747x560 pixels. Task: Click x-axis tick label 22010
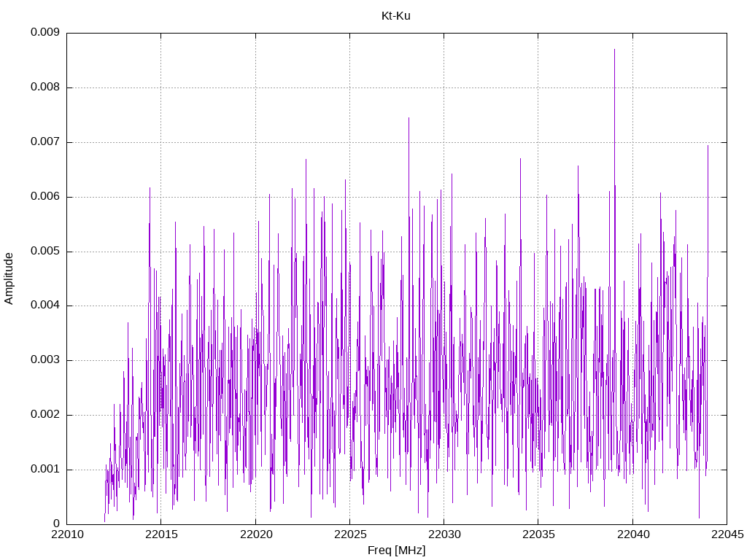click(x=67, y=534)
